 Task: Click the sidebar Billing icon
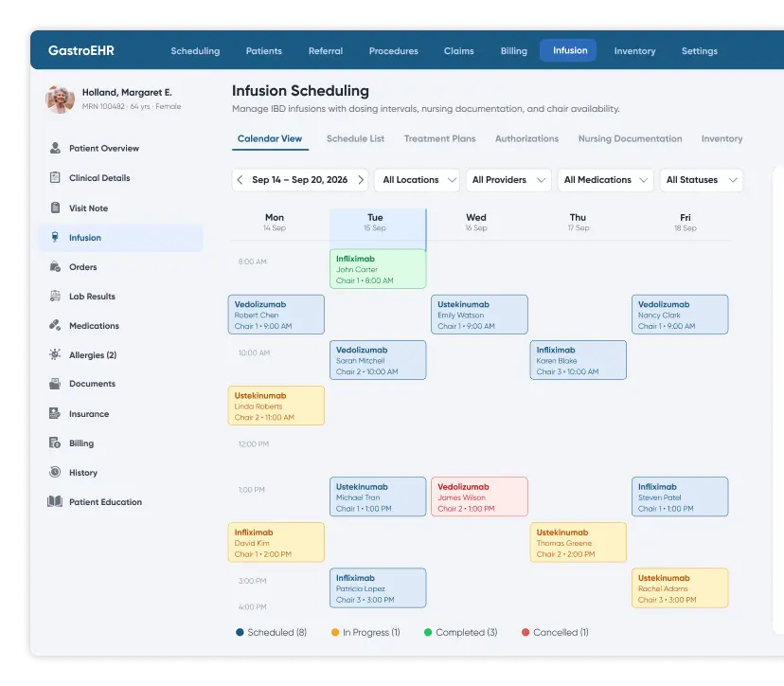point(55,442)
